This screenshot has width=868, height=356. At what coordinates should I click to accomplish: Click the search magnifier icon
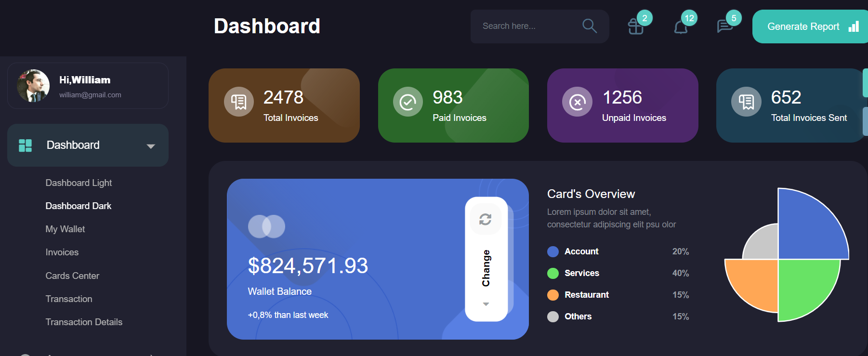[589, 26]
